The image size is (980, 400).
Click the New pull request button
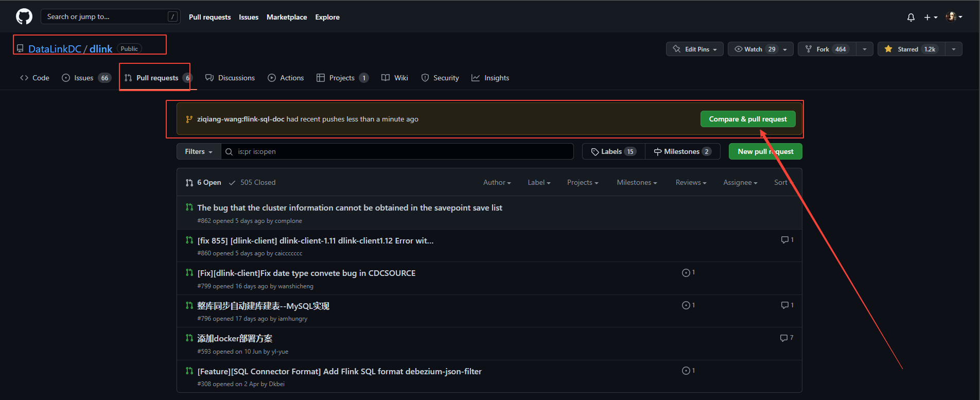(765, 151)
